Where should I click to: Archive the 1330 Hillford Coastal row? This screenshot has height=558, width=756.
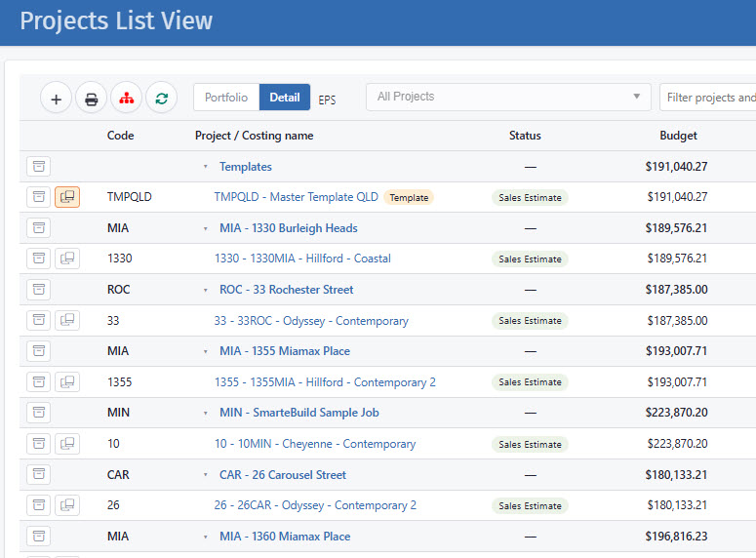pos(39,258)
